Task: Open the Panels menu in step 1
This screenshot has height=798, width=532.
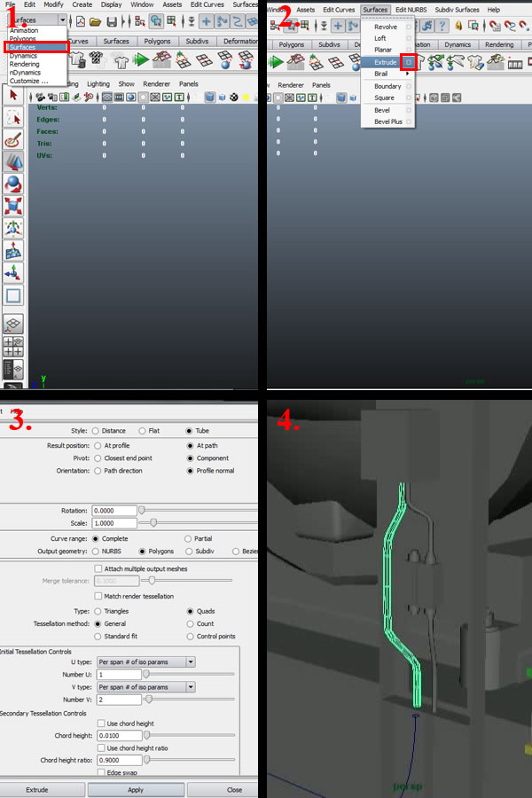Action: tap(188, 84)
